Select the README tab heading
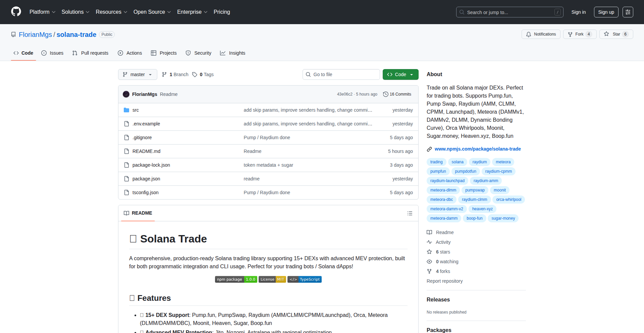This screenshot has height=333, width=644. [138, 213]
